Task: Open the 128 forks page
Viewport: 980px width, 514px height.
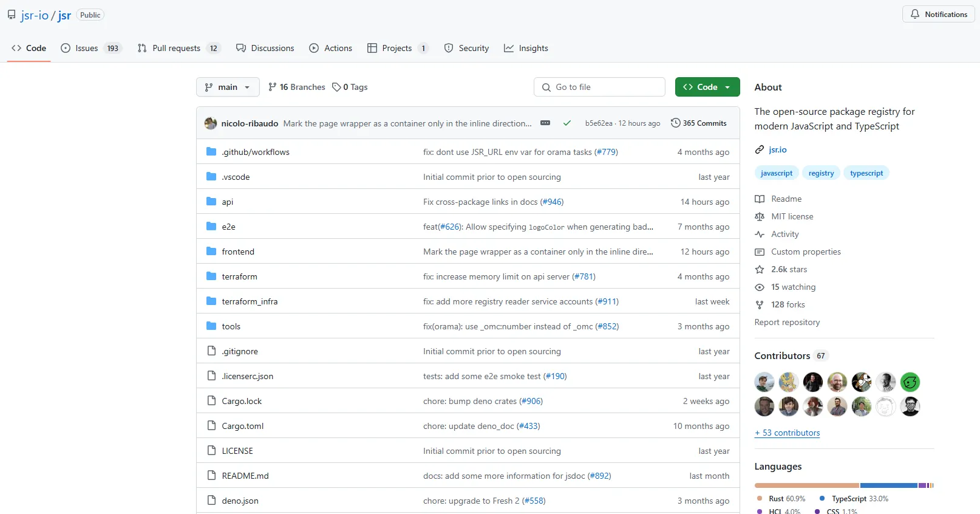Action: pyautogui.click(x=788, y=304)
